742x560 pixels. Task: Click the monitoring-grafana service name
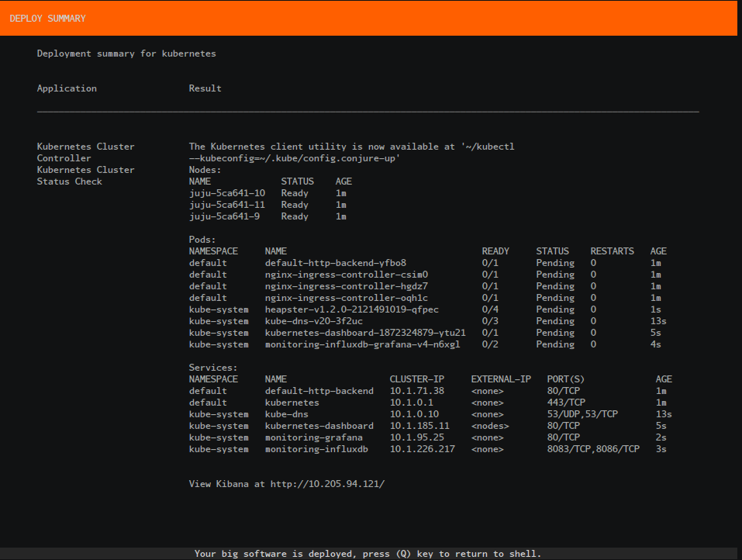pos(313,437)
